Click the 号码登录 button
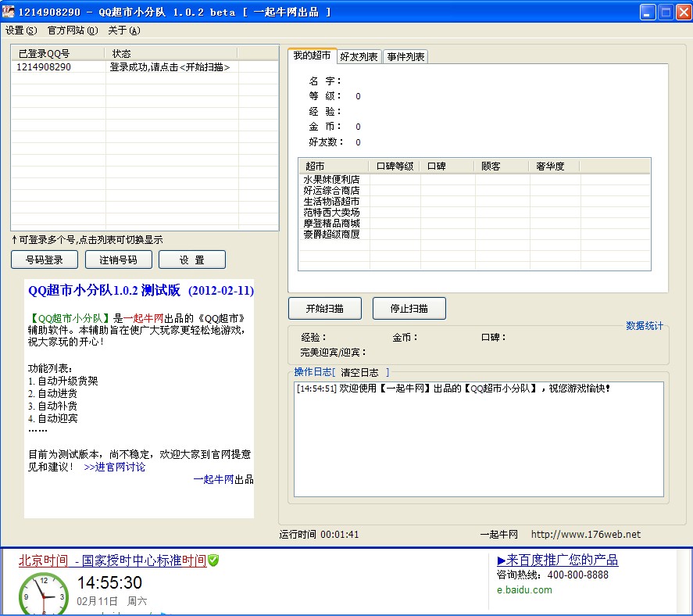The width and height of the screenshot is (693, 616). click(45, 260)
